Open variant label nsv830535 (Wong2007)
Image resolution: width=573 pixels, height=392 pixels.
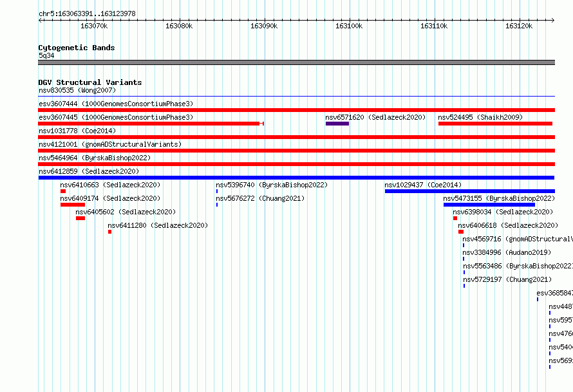point(77,90)
